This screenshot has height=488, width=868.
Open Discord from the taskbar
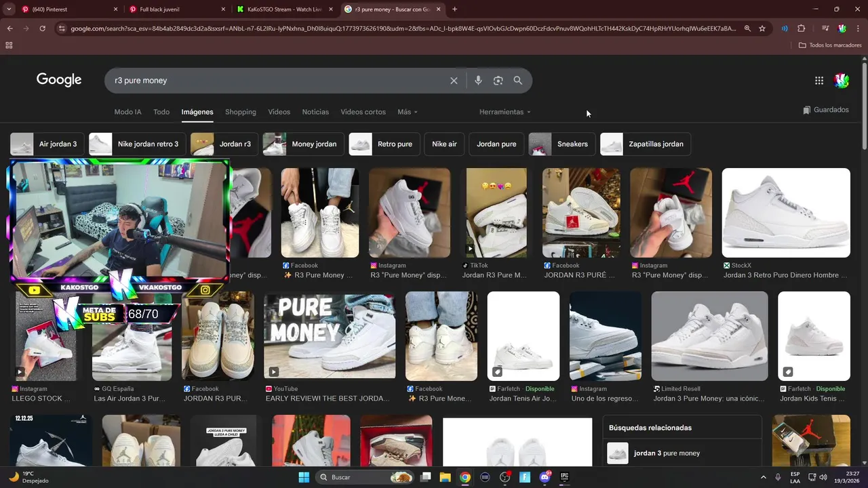[545, 477]
